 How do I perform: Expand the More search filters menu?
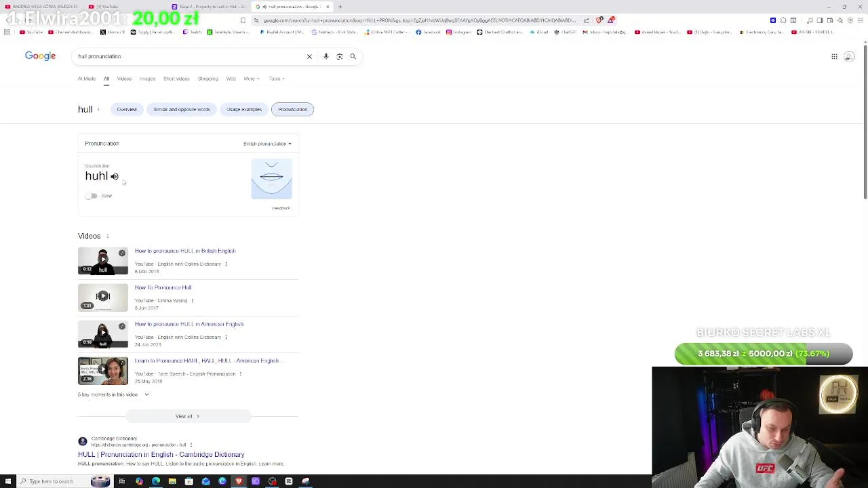252,79
